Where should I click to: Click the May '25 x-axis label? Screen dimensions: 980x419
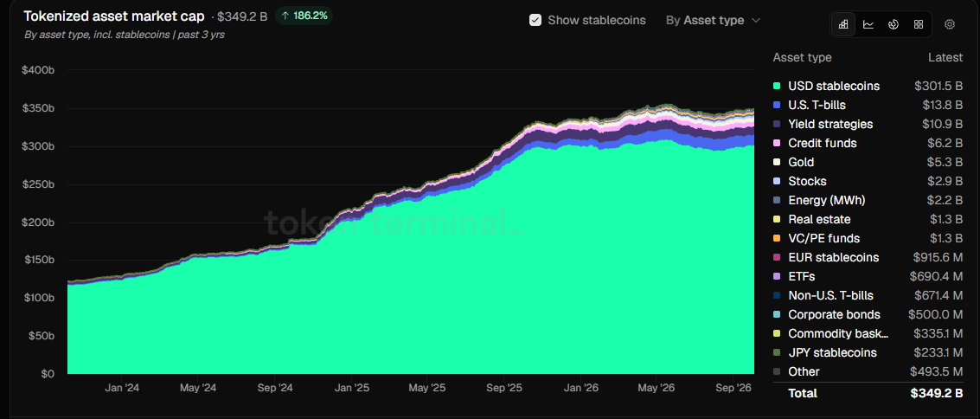(427, 388)
